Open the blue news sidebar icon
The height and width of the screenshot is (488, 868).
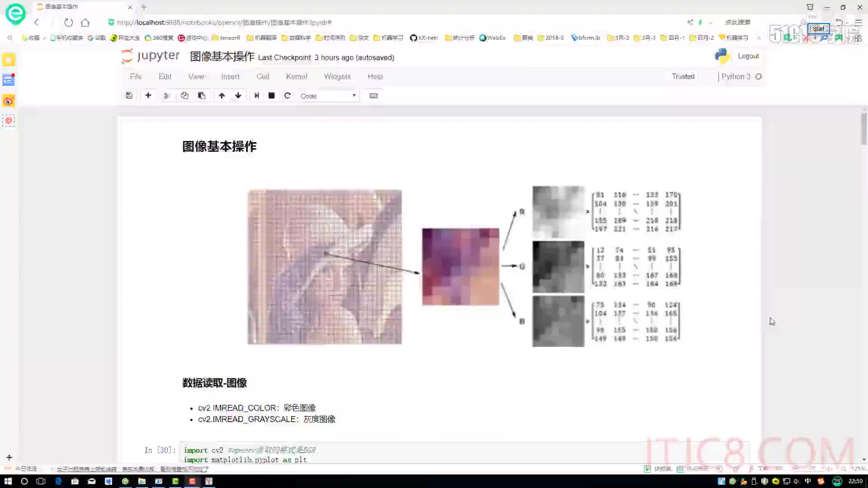(9, 80)
